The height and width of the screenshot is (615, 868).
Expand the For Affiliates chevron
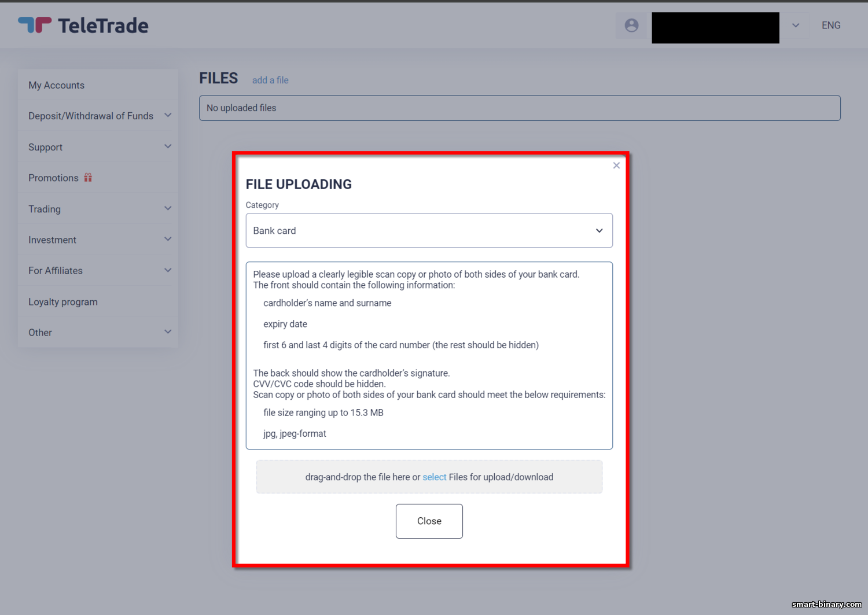pos(168,270)
